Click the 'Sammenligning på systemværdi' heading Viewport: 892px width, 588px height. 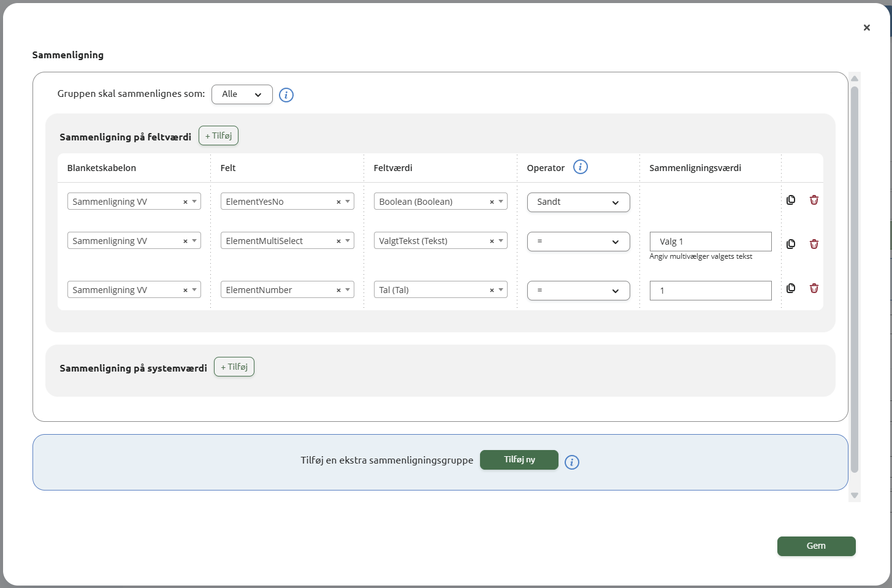tap(133, 368)
